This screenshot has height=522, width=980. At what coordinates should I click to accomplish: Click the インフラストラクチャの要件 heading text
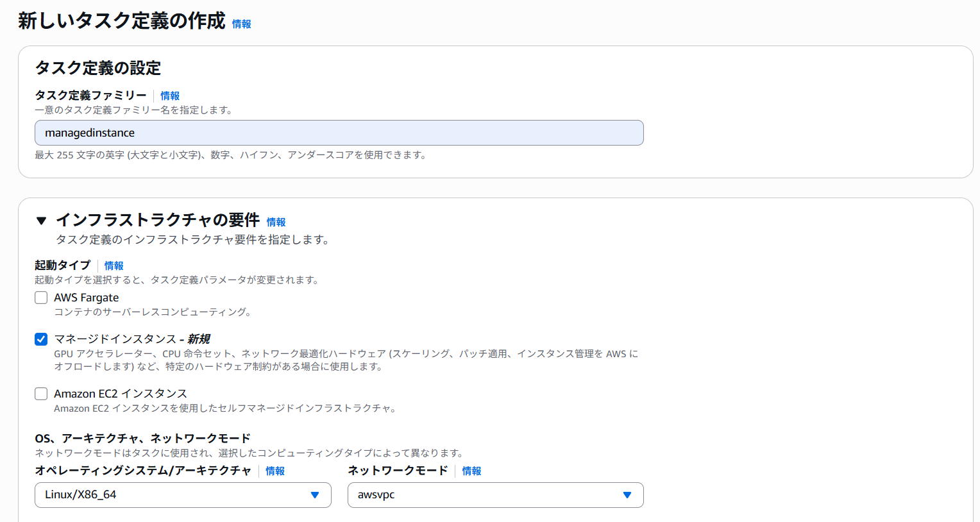coord(158,220)
